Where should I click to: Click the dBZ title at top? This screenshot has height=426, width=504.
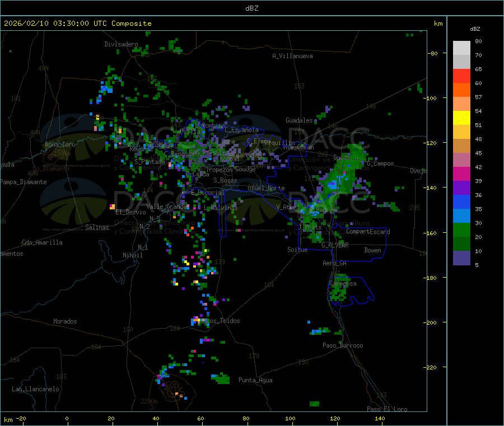[251, 8]
